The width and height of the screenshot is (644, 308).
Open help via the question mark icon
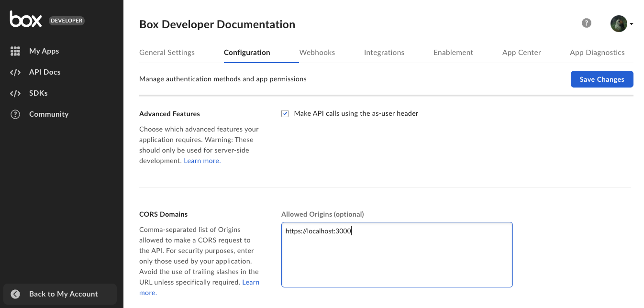point(587,23)
